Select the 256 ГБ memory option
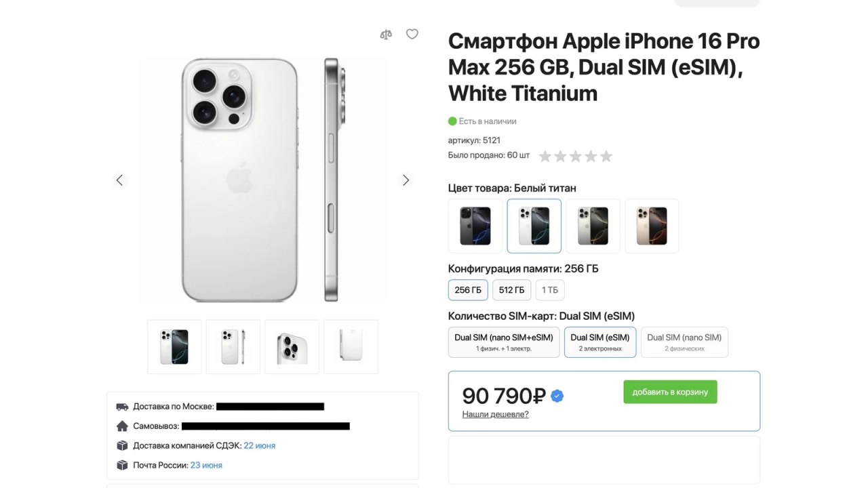 [468, 290]
